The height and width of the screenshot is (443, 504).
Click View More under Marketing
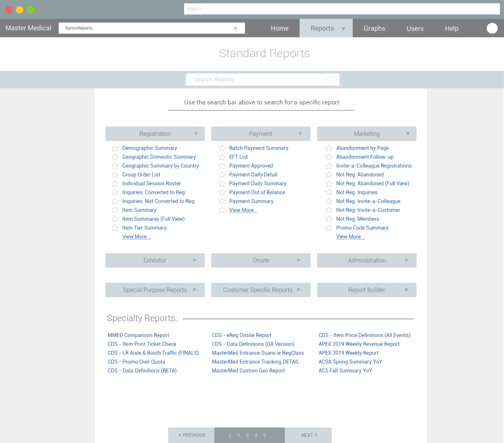[351, 237]
